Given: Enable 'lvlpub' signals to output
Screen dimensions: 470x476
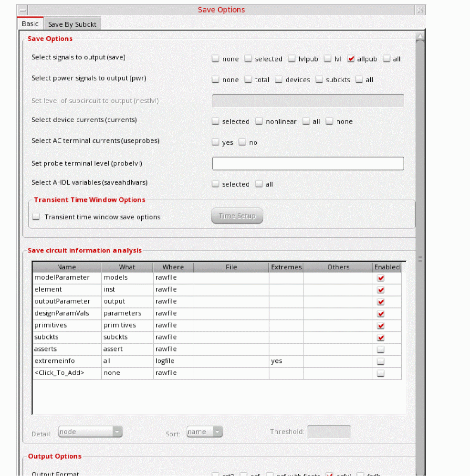Looking at the screenshot, I should (292, 59).
